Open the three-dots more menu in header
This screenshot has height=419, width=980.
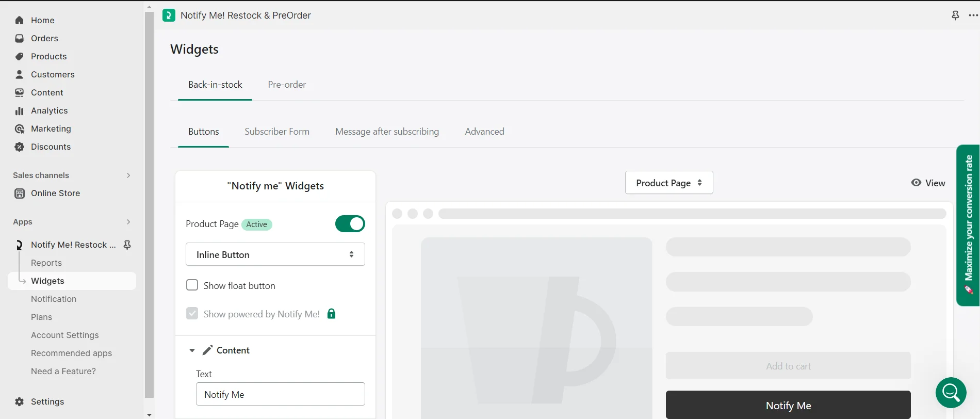[973, 15]
